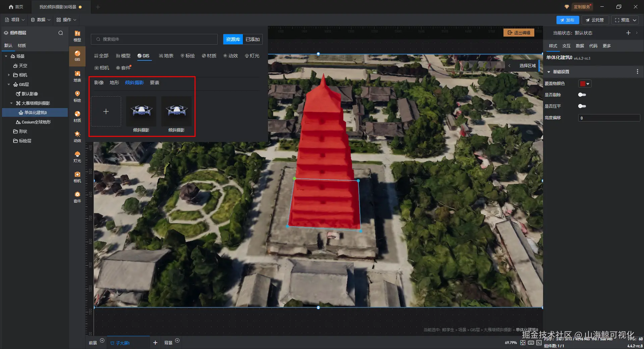Select the 单体化建筑0 layer
This screenshot has height=349, width=644.
point(35,112)
